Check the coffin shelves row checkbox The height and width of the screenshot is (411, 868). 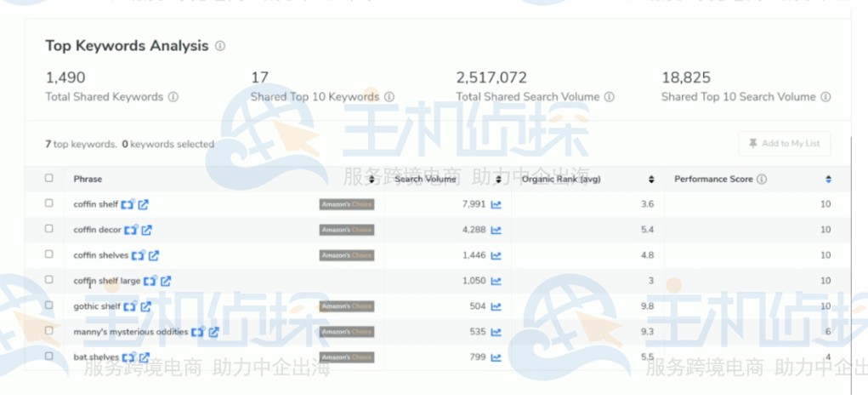tap(49, 254)
